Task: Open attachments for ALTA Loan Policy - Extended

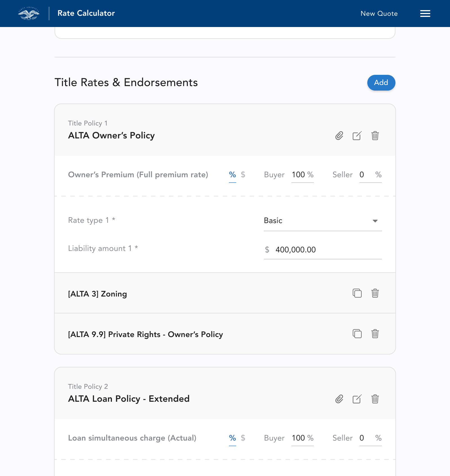Action: click(x=339, y=399)
